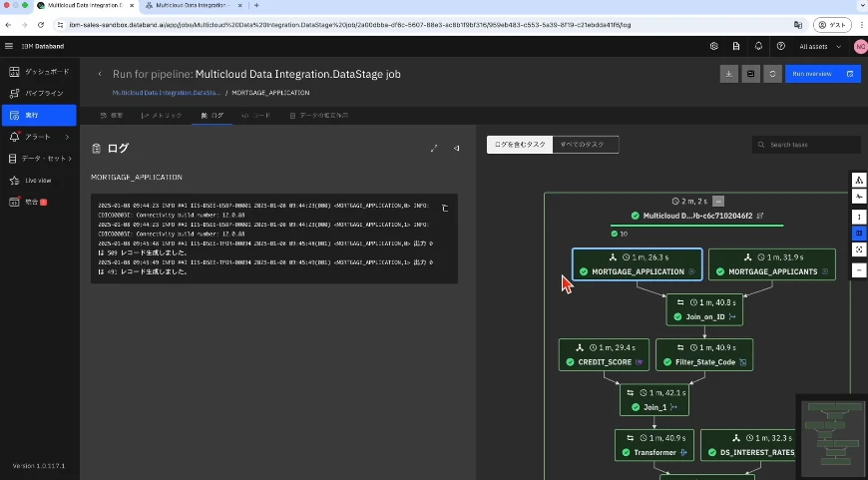Switch to the metrics tab
The height and width of the screenshot is (480, 868).
[x=161, y=115]
